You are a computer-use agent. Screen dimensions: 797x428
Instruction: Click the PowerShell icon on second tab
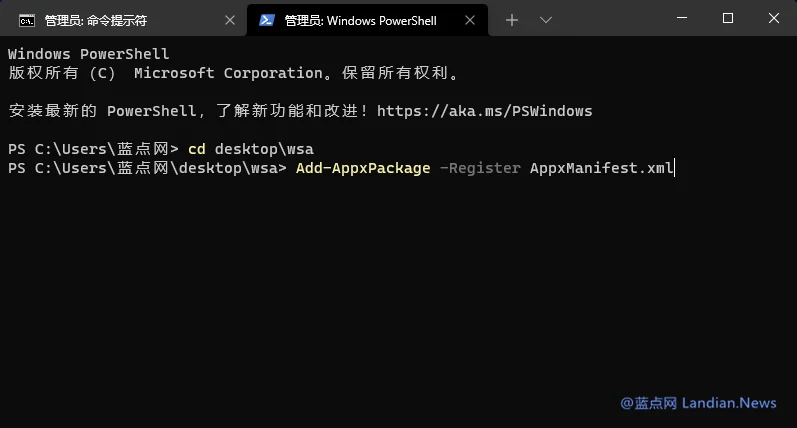click(x=267, y=20)
